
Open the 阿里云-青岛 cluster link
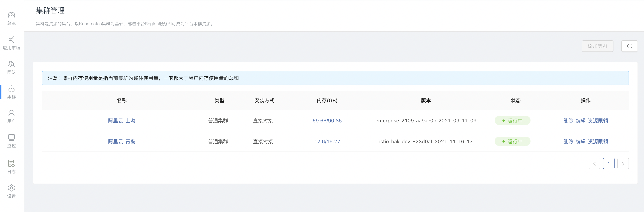pyautogui.click(x=122, y=142)
